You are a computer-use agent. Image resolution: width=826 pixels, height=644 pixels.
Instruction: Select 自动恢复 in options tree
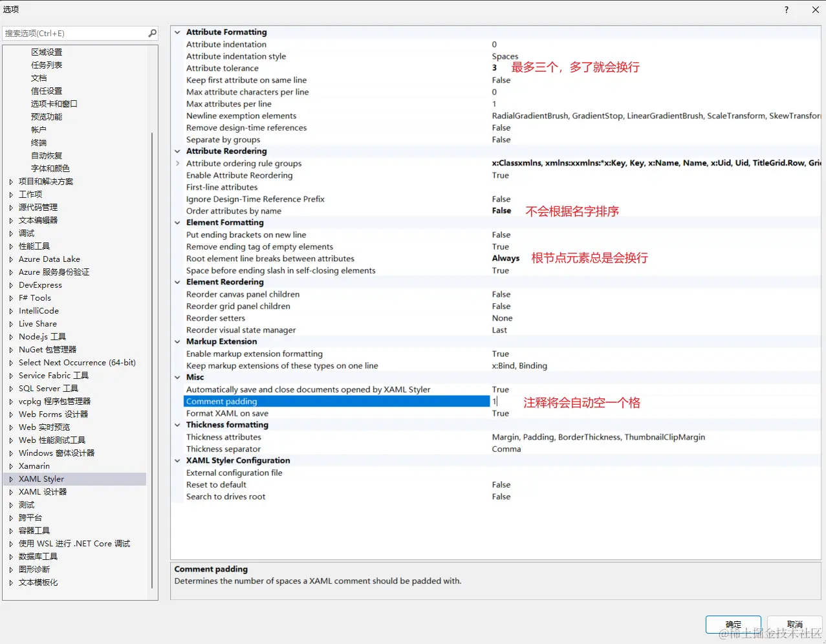click(x=47, y=156)
